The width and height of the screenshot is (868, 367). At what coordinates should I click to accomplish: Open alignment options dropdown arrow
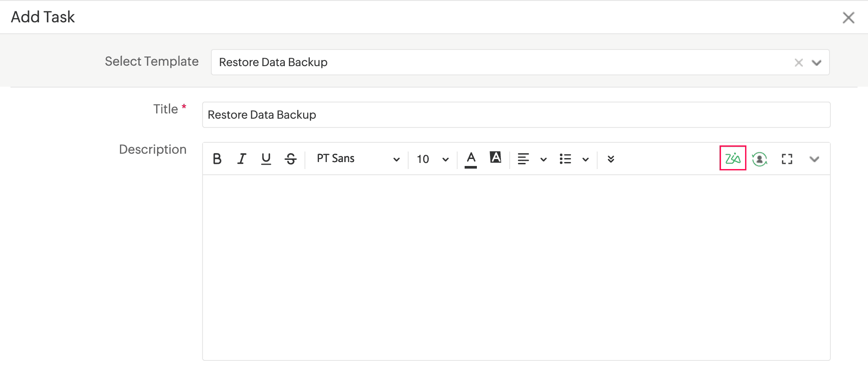click(543, 159)
